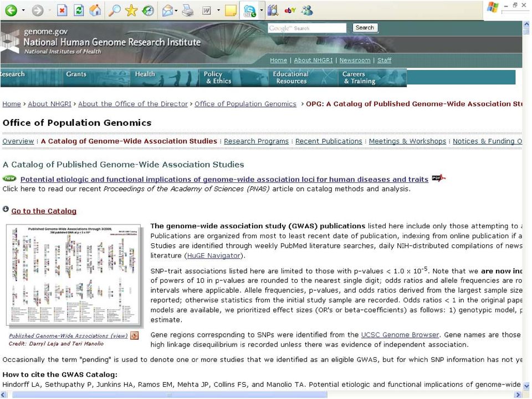This screenshot has height=399, width=532.
Task: Open the About NHGRI header link
Action: click(313, 60)
